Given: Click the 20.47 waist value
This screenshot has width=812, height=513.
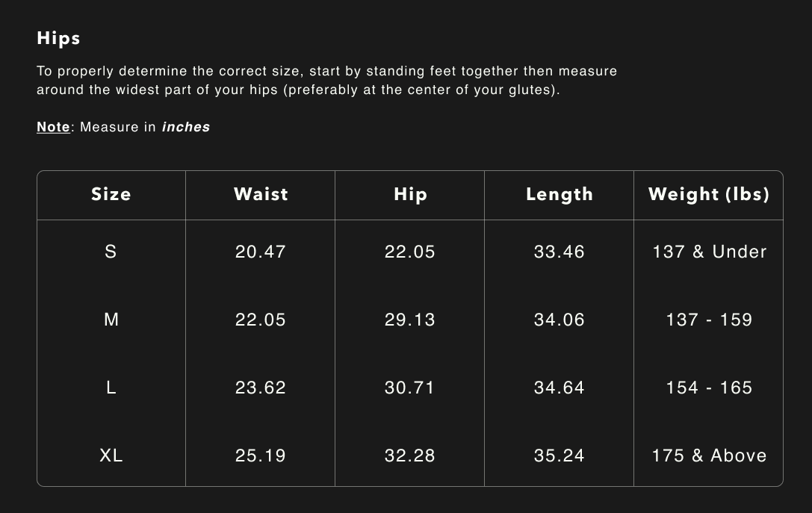Looking at the screenshot, I should coord(261,252).
